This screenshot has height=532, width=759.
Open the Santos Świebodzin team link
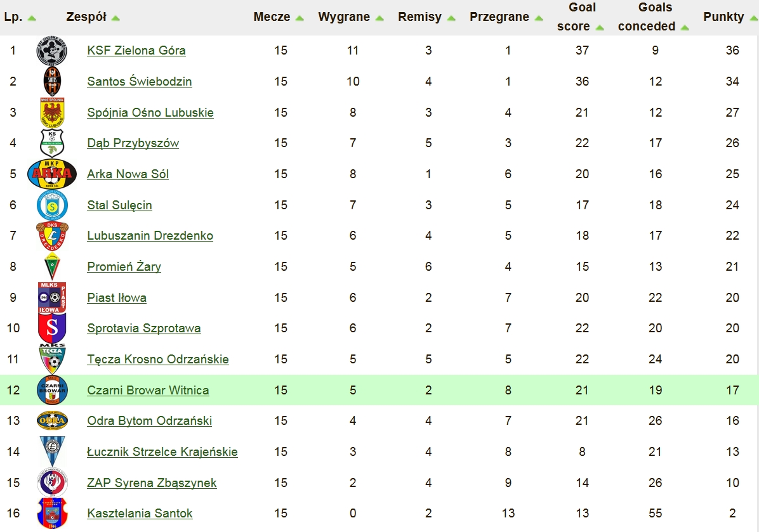click(140, 81)
